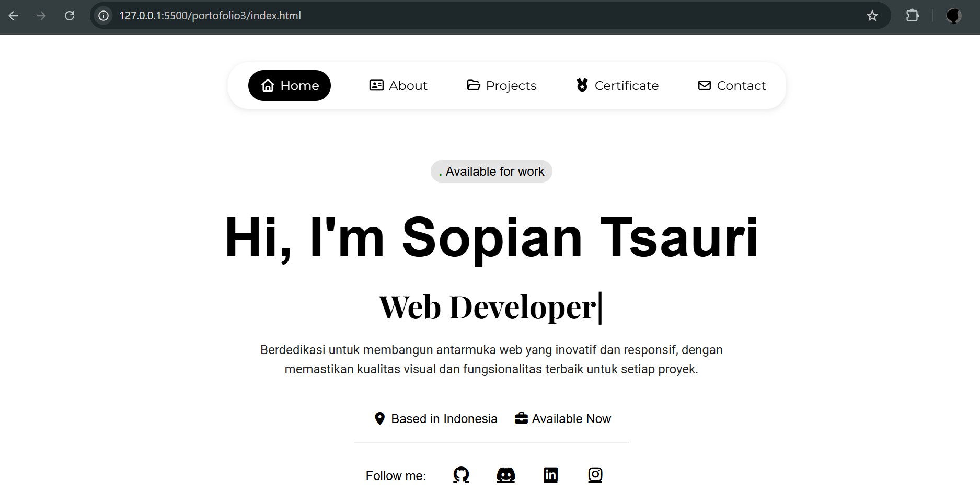This screenshot has width=980, height=490.
Task: Click the envelope icon beside Contact
Action: pyautogui.click(x=705, y=85)
